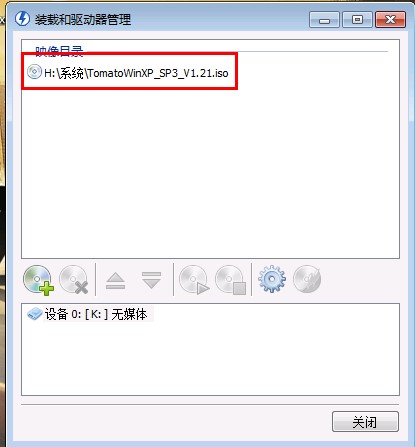This screenshot has width=415, height=447.
Task: Open the window menu via lightning app icon
Action: pyautogui.click(x=22, y=19)
